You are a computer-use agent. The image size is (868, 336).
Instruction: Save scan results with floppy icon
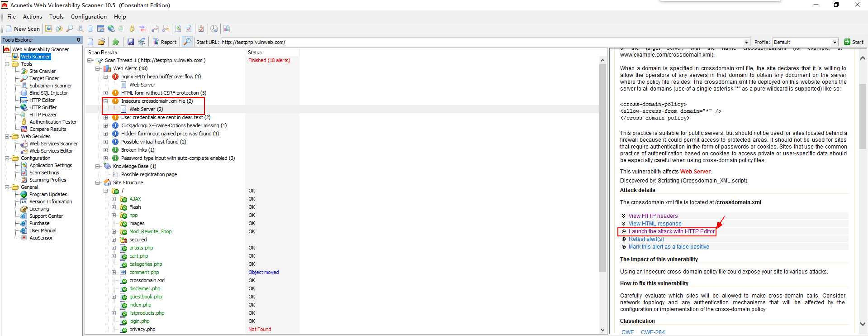[131, 42]
